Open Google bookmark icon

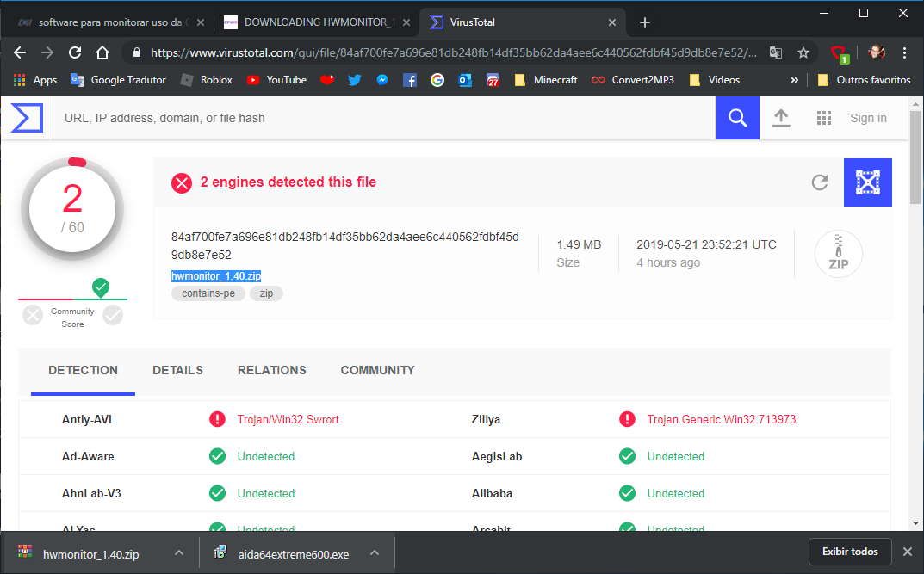coord(437,80)
